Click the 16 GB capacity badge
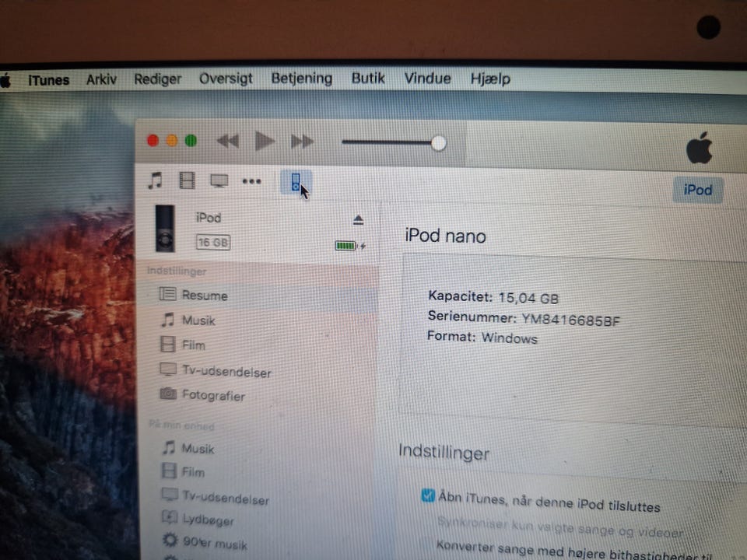Screen dimensions: 747x560 213,243
